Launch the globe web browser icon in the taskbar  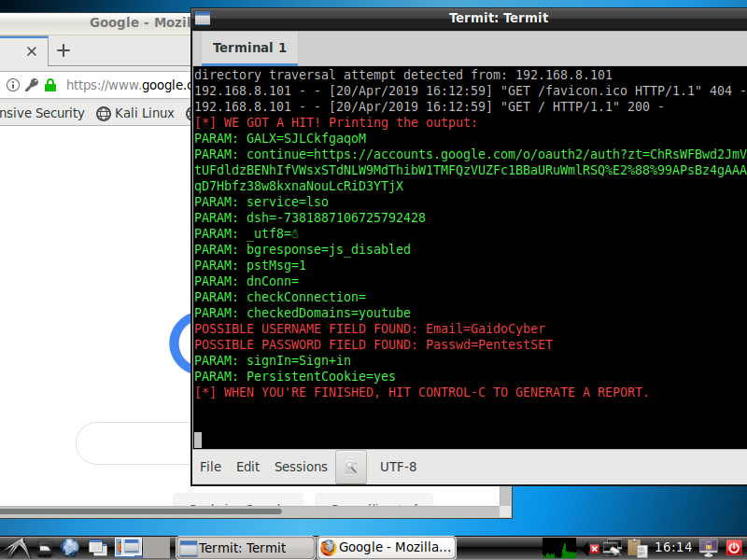[x=70, y=548]
